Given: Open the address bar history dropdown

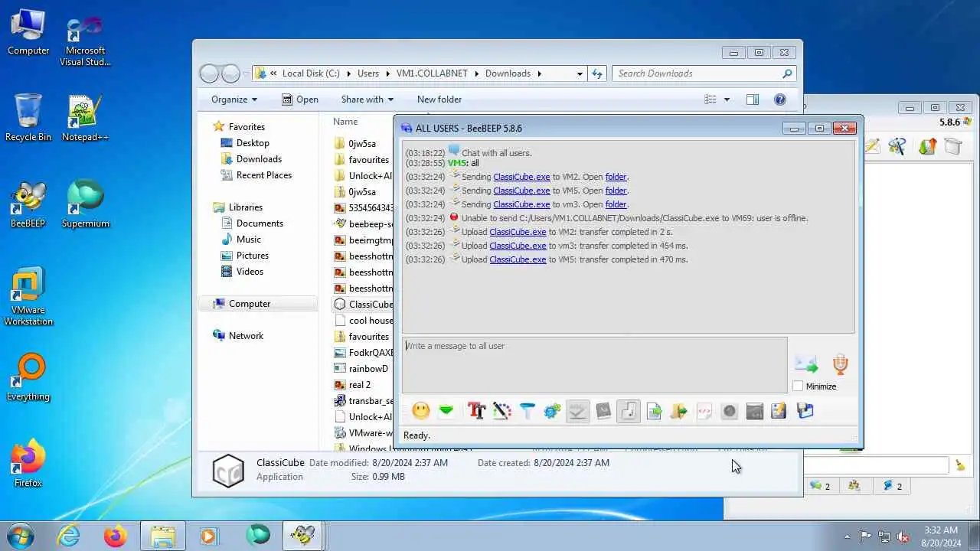Looking at the screenshot, I should click(580, 73).
